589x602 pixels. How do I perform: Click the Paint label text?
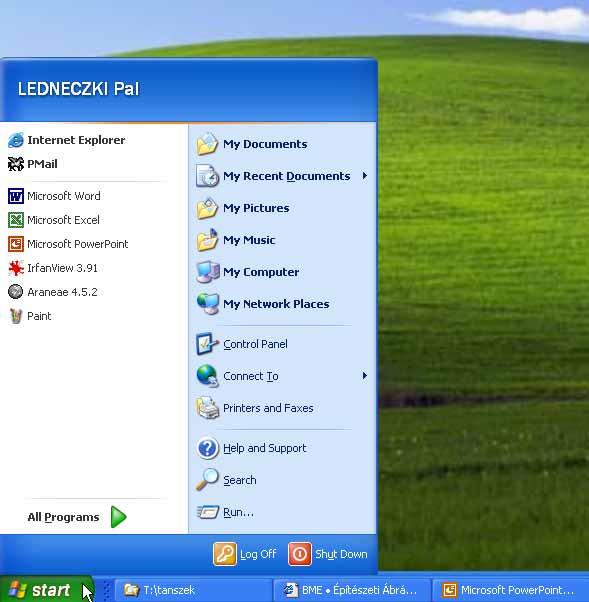tap(39, 316)
